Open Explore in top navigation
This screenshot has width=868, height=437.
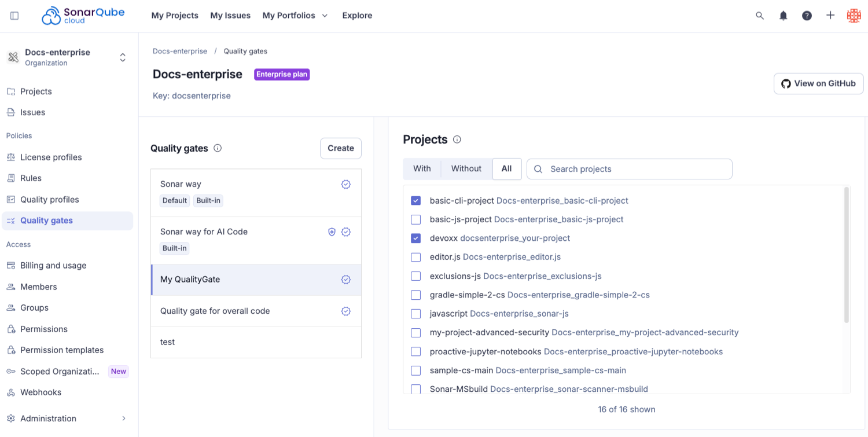357,16
